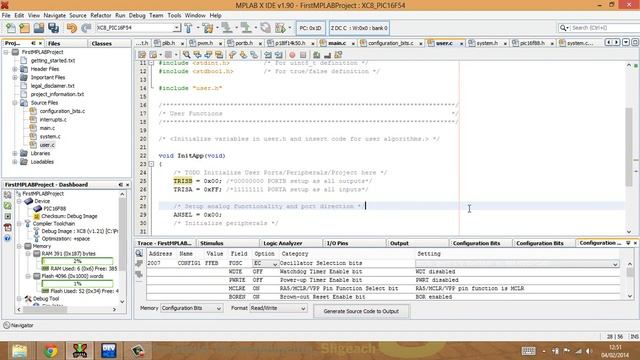Click the Flash usage 1% progress bar

pos(78,284)
